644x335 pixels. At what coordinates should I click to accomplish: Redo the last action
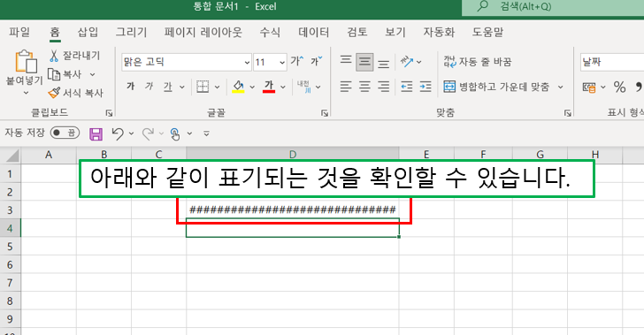coord(148,133)
